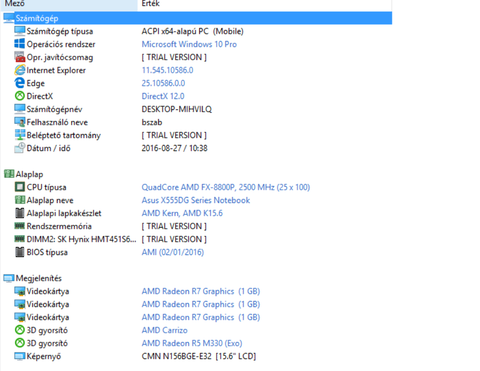Viewport: 480px width, 371px height.
Task: Click the Számítógép típusa row icon
Action: (20, 31)
